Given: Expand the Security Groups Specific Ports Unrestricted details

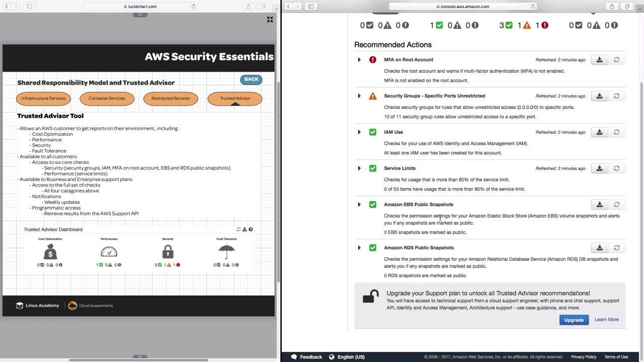Looking at the screenshot, I should 359,96.
